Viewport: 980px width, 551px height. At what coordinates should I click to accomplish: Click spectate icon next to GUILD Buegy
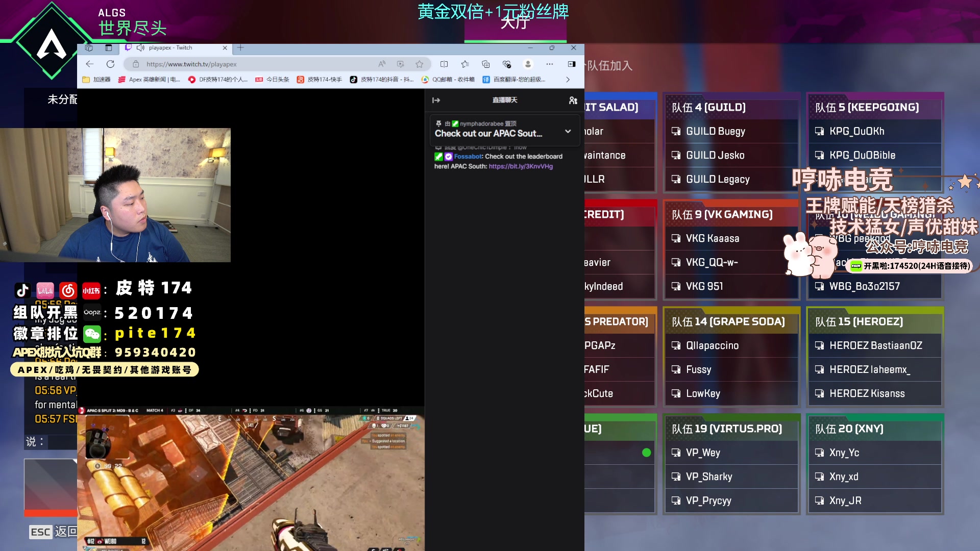[x=676, y=131]
